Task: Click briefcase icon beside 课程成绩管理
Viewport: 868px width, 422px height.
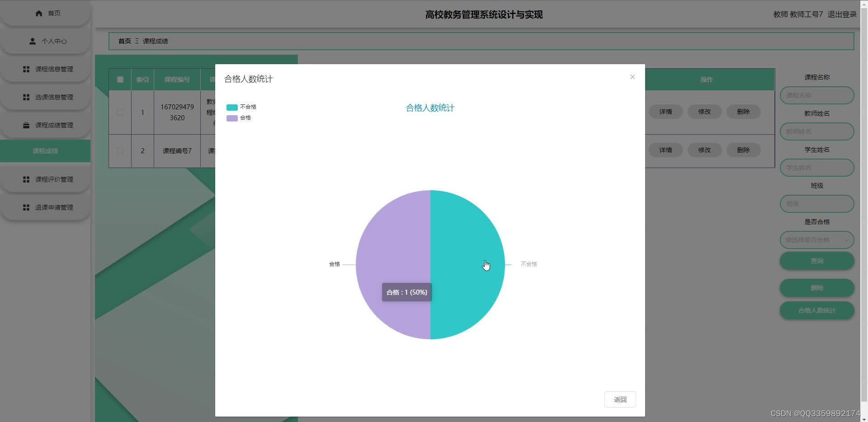Action: click(26, 125)
